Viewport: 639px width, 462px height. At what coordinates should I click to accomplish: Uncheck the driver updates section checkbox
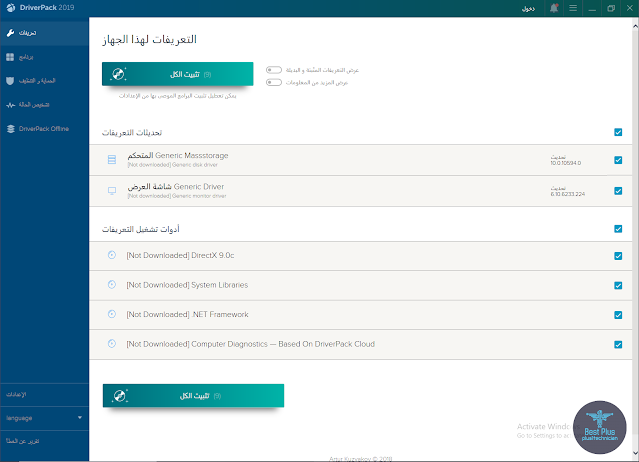(x=618, y=132)
